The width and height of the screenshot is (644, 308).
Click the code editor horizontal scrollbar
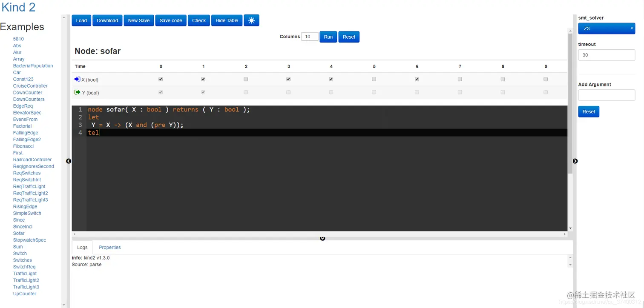click(320, 234)
